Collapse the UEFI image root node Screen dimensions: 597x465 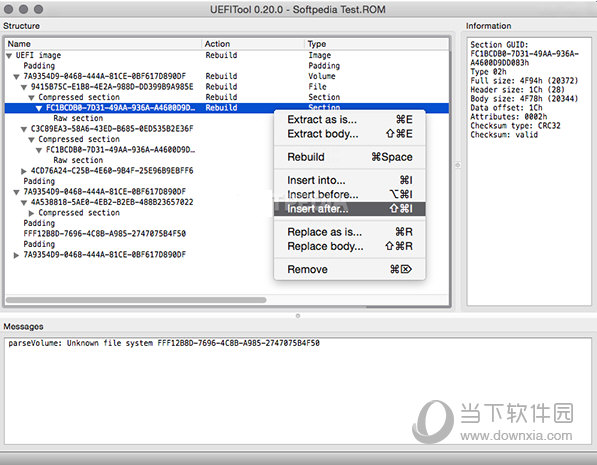[x=9, y=56]
